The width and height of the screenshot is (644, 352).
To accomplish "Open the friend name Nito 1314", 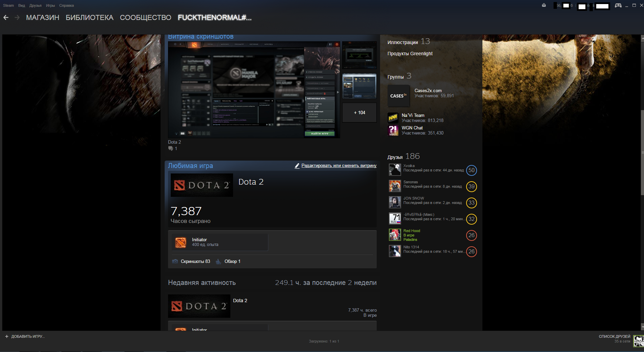I will 411,247.
